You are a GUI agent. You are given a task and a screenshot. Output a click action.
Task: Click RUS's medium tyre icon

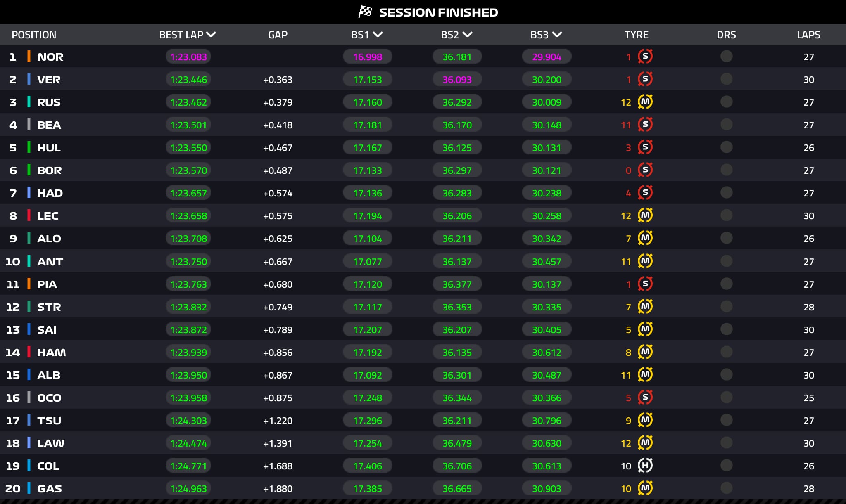[645, 102]
